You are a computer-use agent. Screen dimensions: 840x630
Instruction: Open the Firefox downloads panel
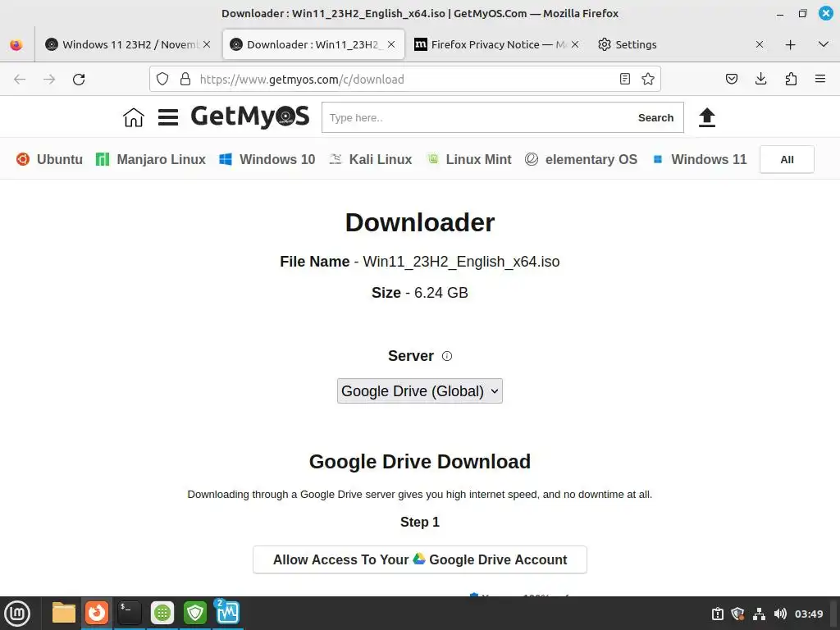click(760, 80)
